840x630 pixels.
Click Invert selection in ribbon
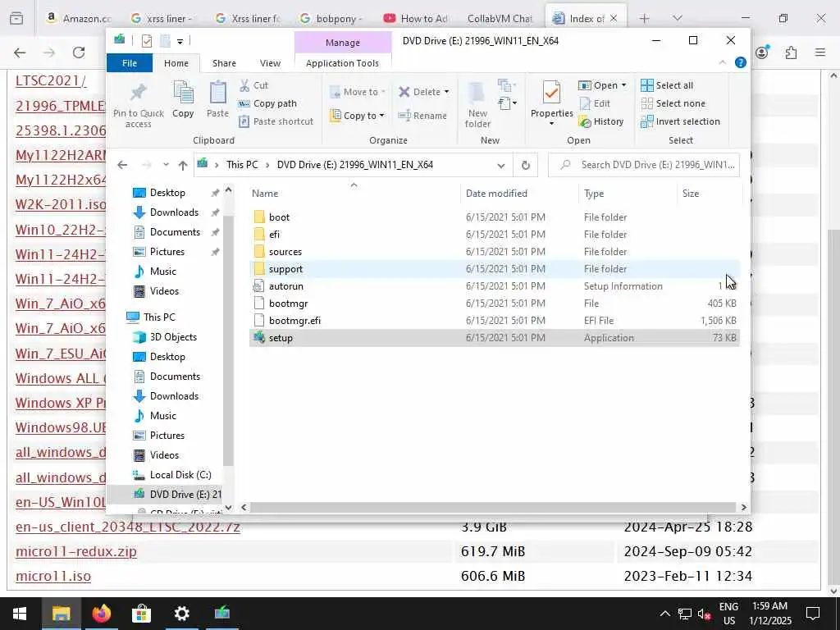coord(680,121)
